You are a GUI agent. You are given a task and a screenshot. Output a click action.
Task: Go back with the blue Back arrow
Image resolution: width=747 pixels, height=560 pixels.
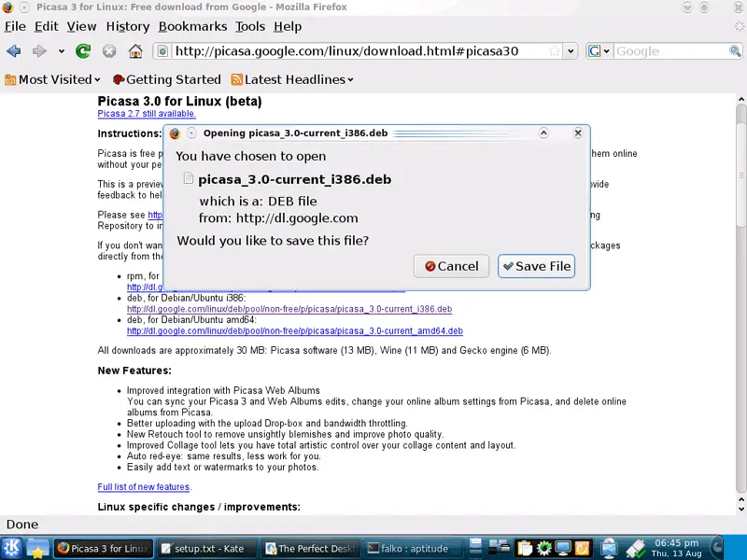point(13,51)
